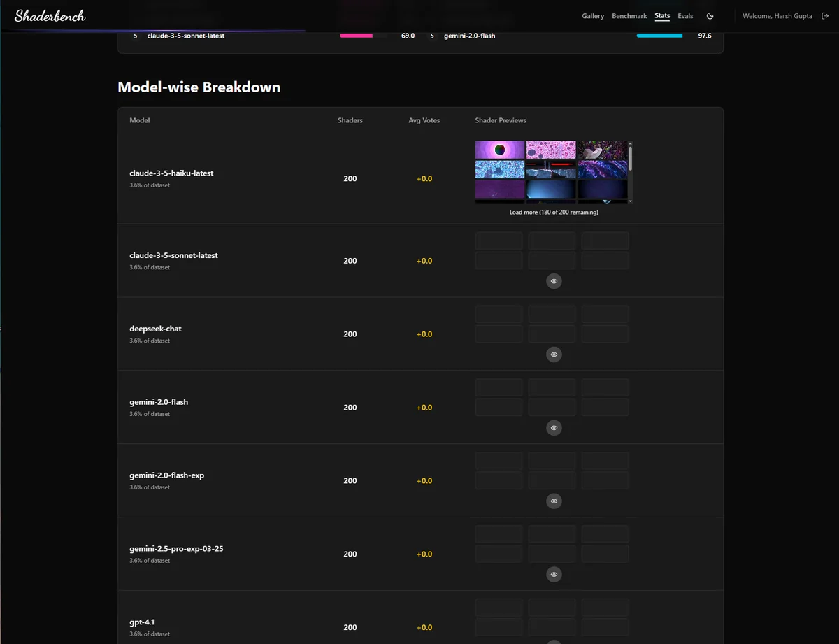Screen dimensions: 839x644
Task: Open dark mode with the moon icon
Action: coord(710,15)
